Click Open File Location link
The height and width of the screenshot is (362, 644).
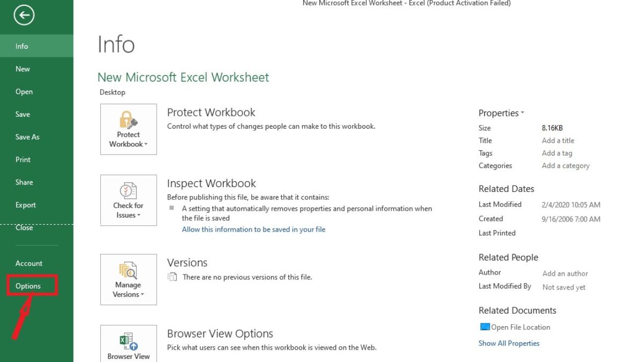coord(521,327)
